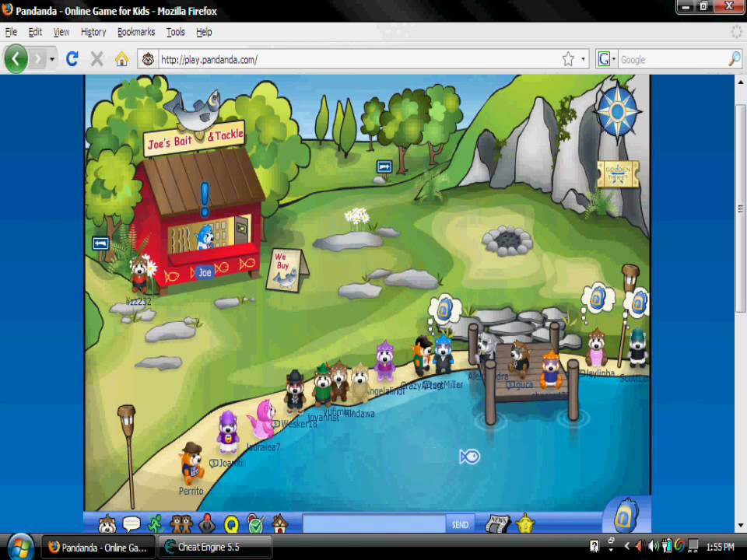This screenshot has height=560, width=747.
Task: Follow the left arrow signpost by the shop
Action: pyautogui.click(x=100, y=243)
